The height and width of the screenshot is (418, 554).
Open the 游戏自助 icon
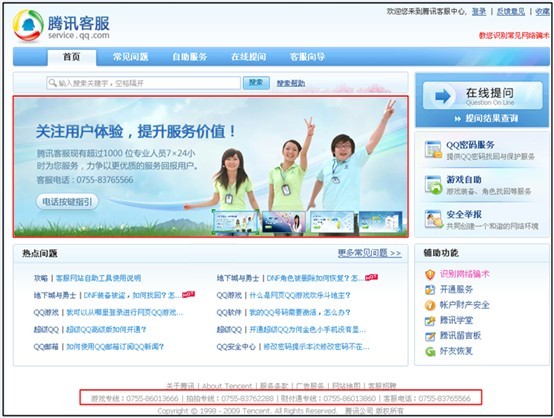433,184
